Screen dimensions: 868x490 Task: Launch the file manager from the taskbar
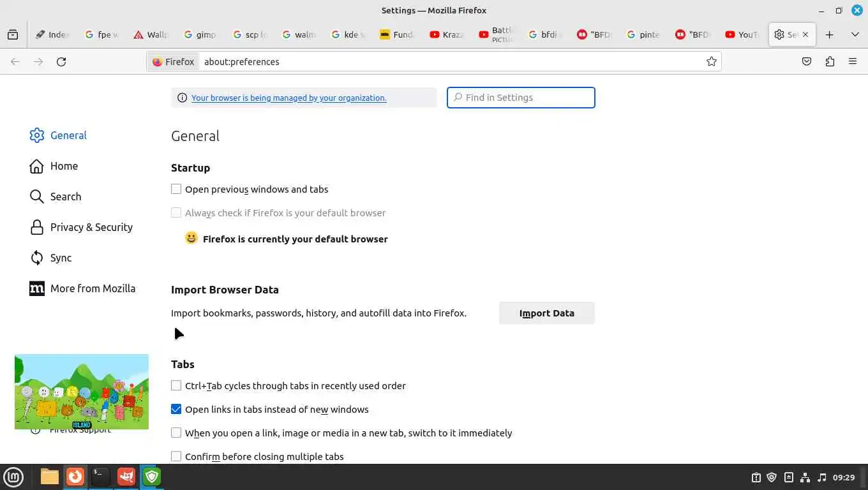coord(49,477)
